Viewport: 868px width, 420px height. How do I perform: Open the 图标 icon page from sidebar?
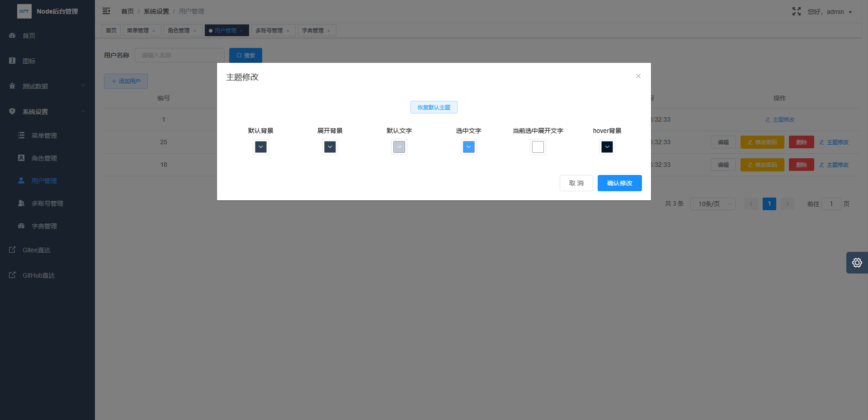pos(12,61)
